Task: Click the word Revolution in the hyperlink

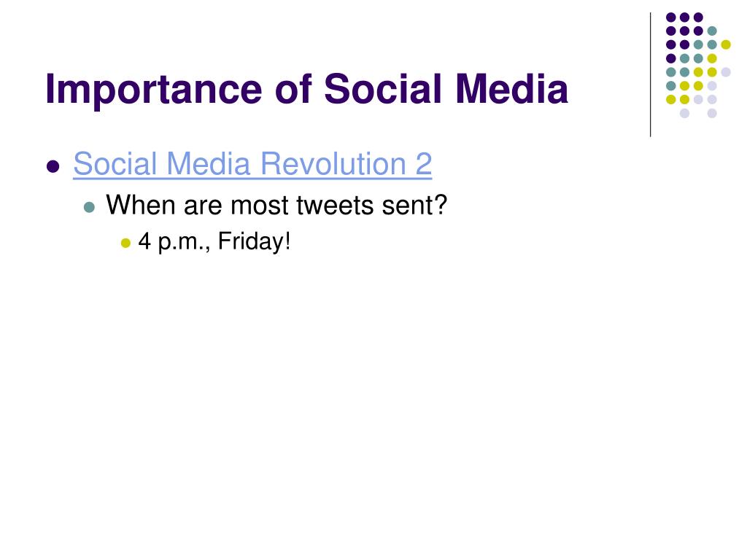Action: click(x=333, y=164)
